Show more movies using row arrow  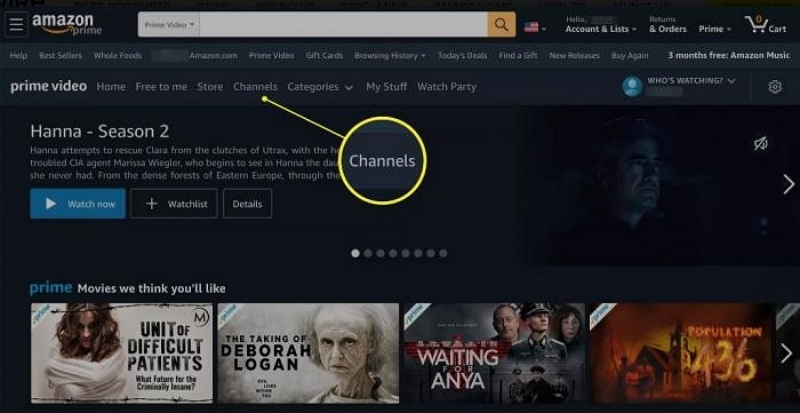(786, 353)
